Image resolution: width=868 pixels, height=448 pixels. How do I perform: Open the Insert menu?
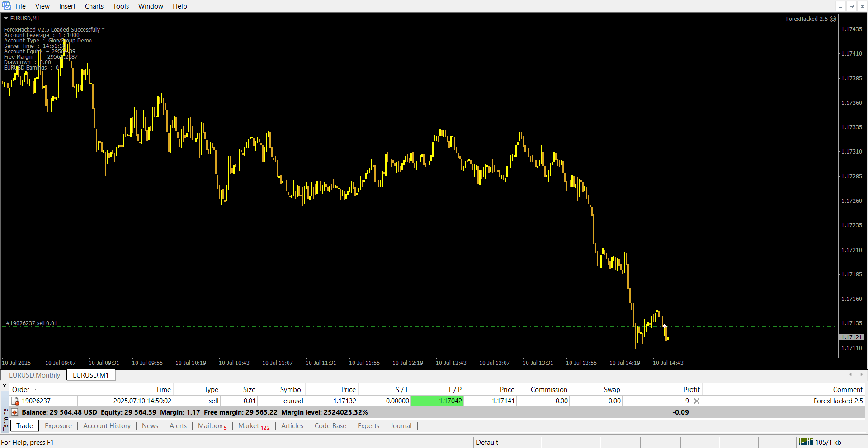pyautogui.click(x=67, y=6)
